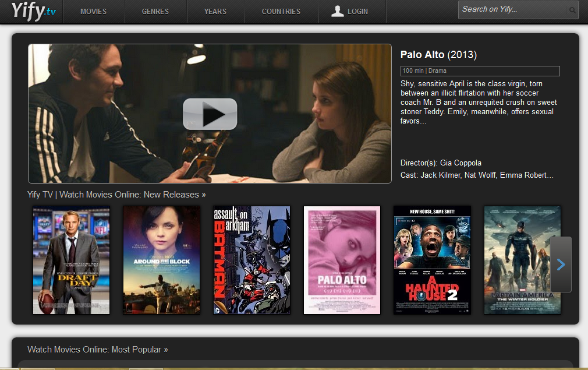Browse movies by Years
This screenshot has height=370, width=588.
[215, 10]
